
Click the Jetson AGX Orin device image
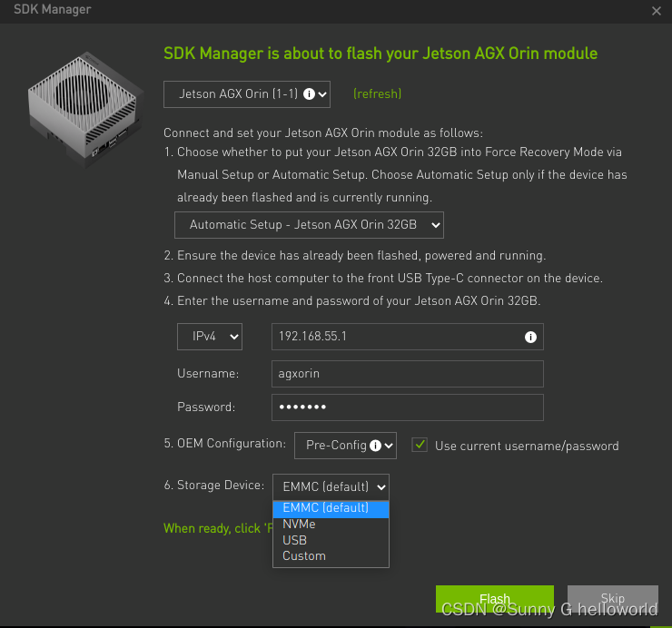(84, 109)
